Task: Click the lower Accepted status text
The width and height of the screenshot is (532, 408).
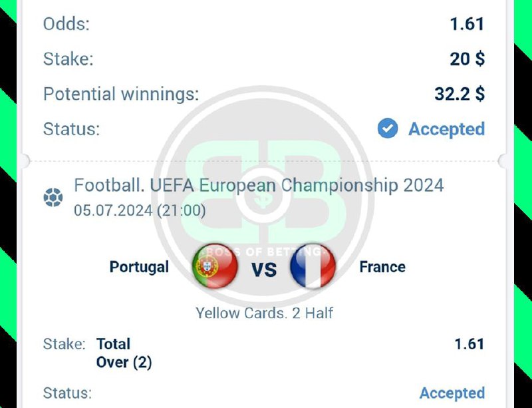Action: 452,393
